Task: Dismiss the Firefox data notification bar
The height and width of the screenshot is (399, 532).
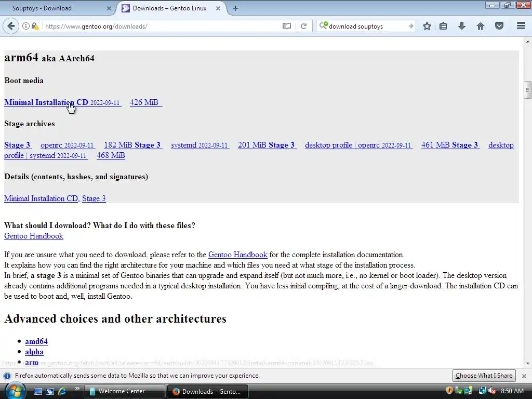Action: tap(524, 376)
